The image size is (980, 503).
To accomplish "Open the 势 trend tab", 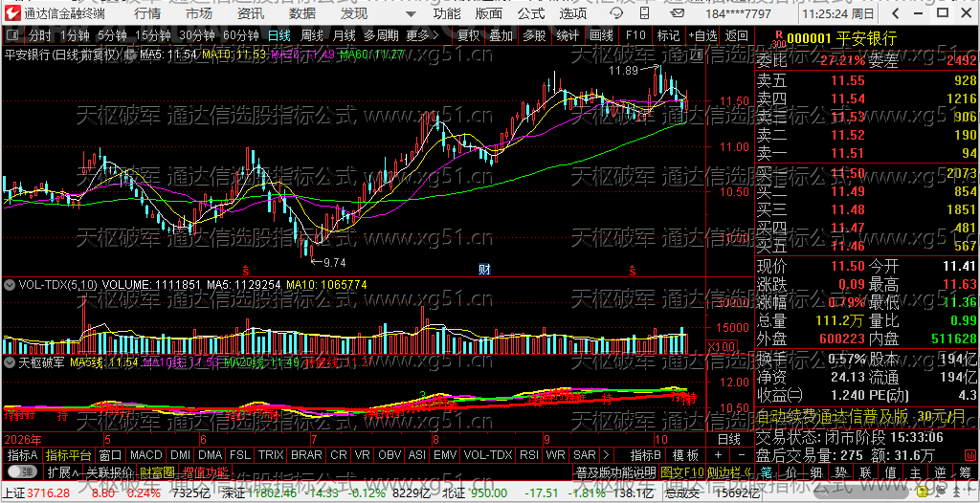I will 841,471.
